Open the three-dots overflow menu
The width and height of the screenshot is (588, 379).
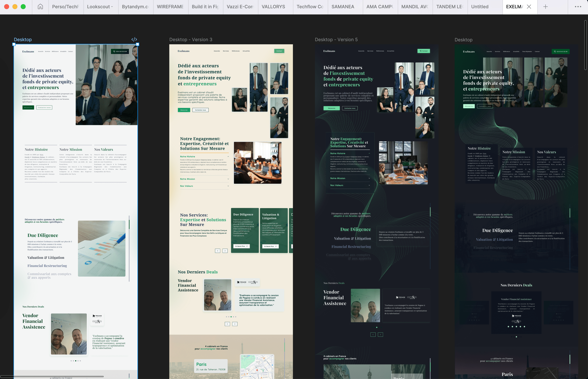[x=578, y=7]
